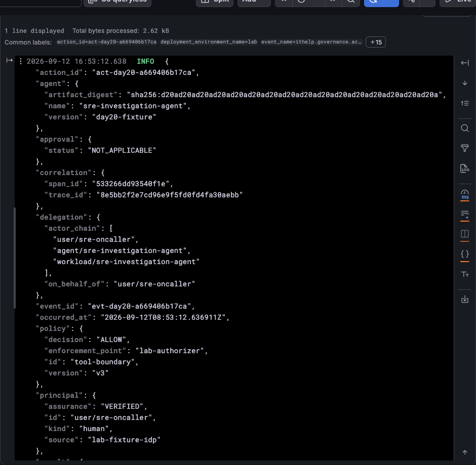Click span_id "533266dd93540f1e" value
Viewport: 476px width, 465px height.
coord(131,184)
